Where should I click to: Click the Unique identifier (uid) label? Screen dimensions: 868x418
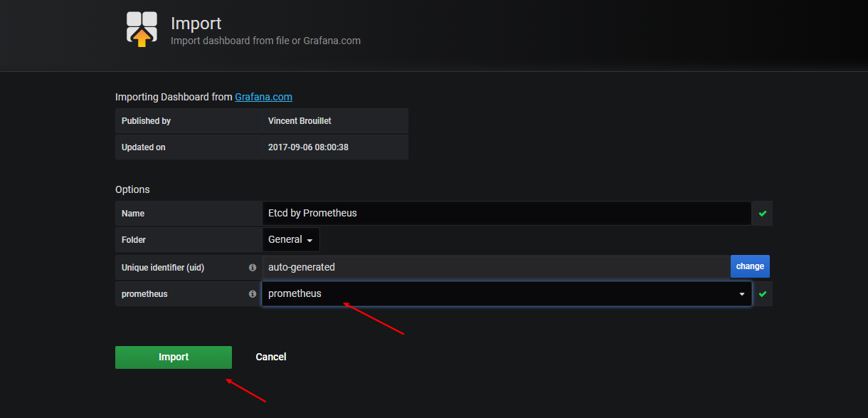click(x=163, y=267)
